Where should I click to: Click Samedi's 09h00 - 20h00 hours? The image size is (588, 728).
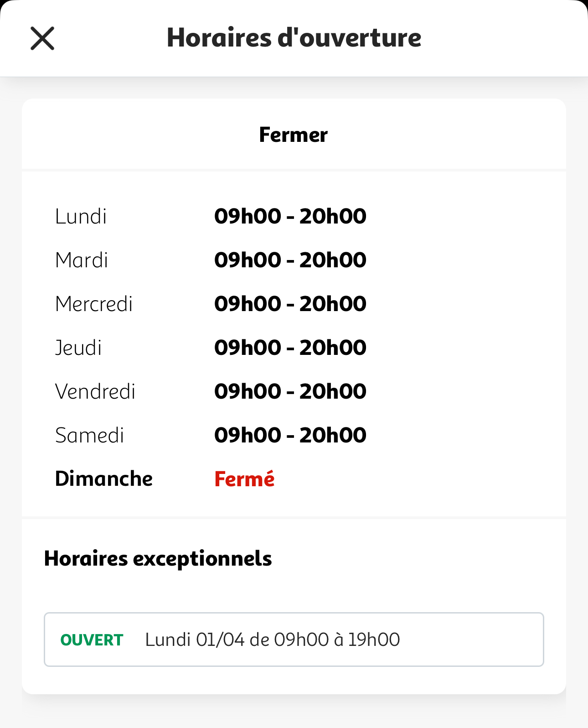(290, 435)
